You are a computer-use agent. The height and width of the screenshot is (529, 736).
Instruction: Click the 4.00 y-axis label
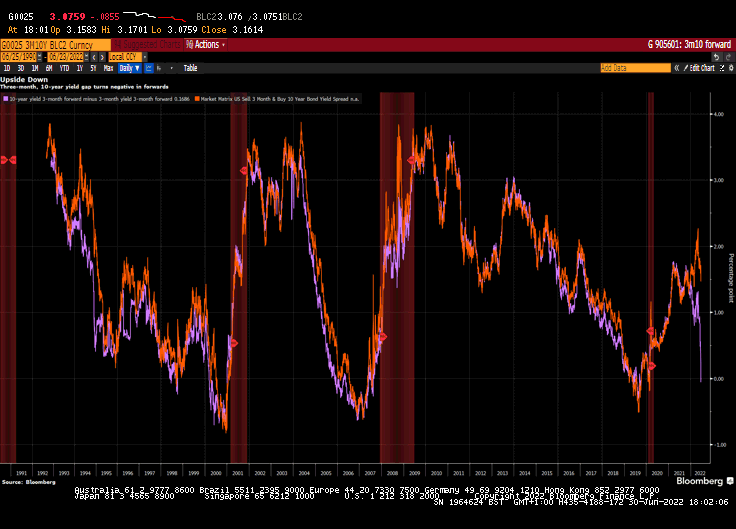719,114
